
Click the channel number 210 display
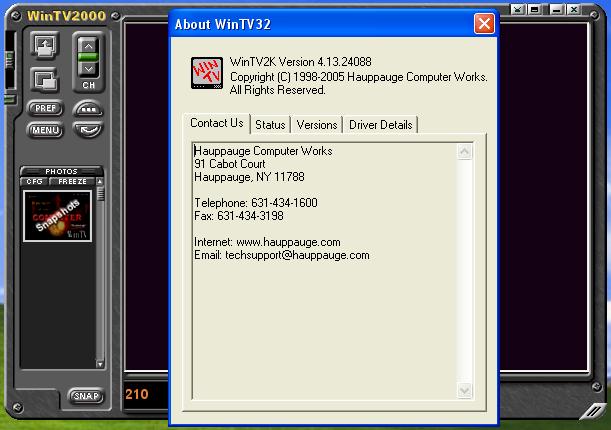click(137, 395)
